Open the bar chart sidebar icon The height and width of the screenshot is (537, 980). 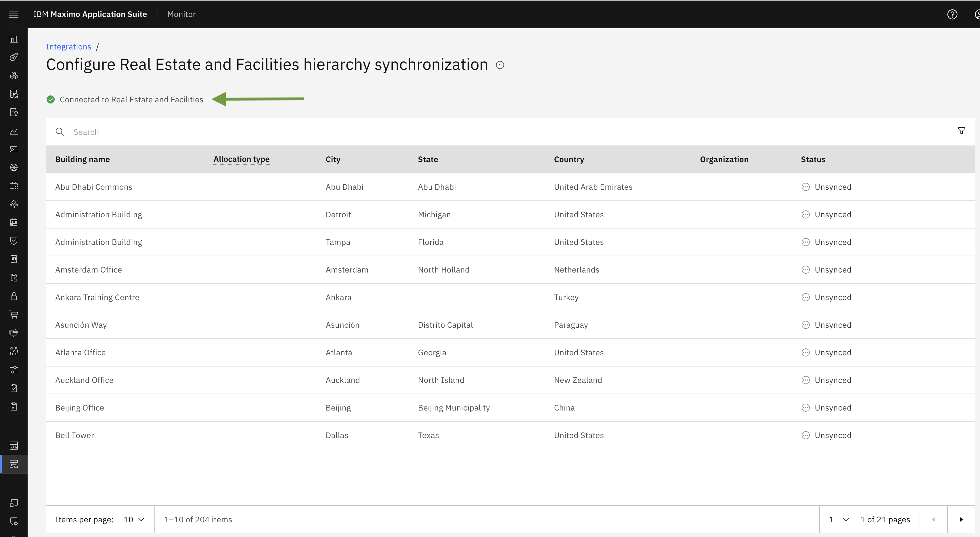tap(14, 39)
